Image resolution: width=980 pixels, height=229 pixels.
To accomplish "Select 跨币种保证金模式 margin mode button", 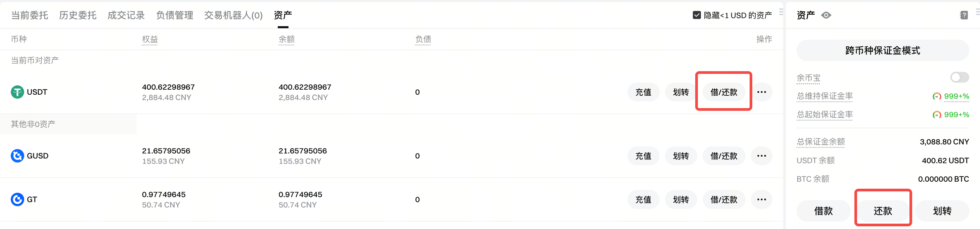I will (x=882, y=51).
